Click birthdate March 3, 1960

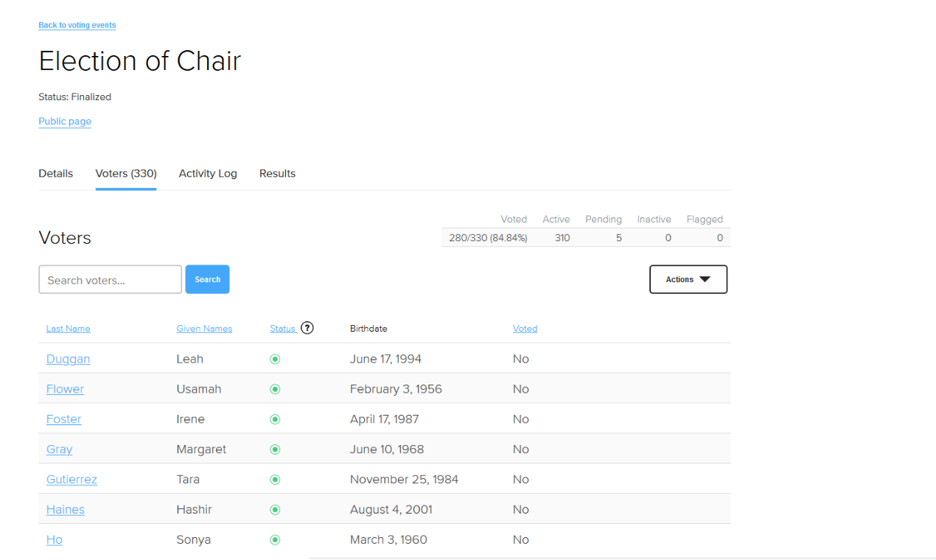pyautogui.click(x=388, y=540)
